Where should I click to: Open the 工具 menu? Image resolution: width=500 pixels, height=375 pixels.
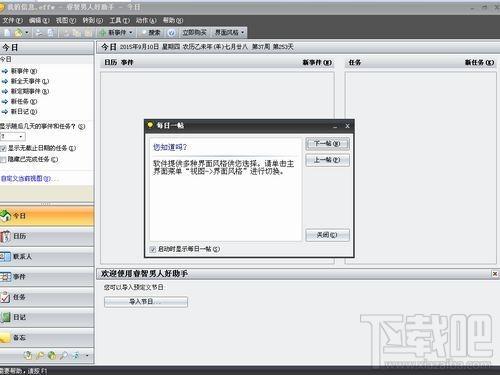pos(120,21)
